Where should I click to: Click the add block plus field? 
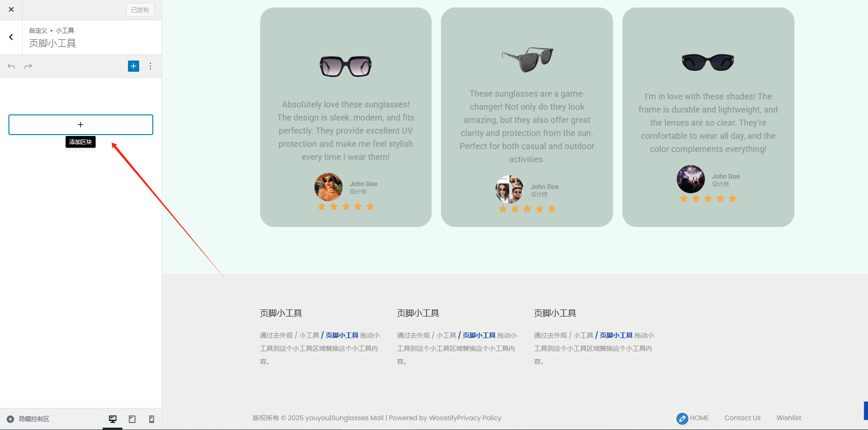(81, 125)
